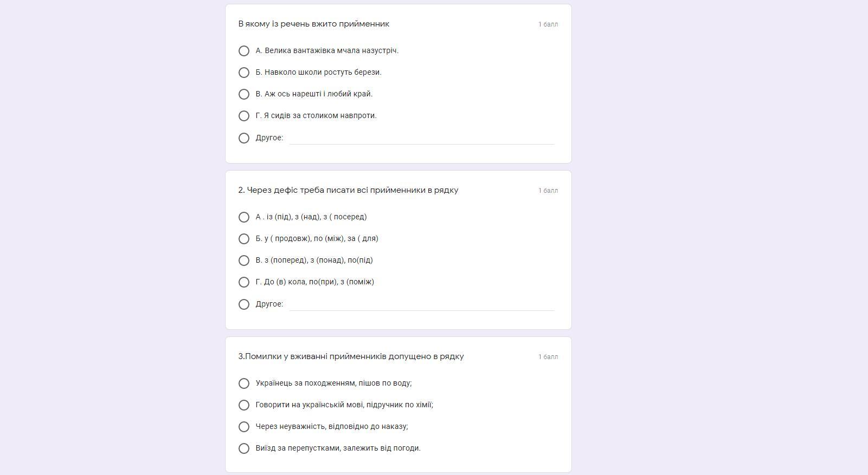Click the Другое text field in question 2
Image resolution: width=868 pixels, height=475 pixels.
coord(422,304)
